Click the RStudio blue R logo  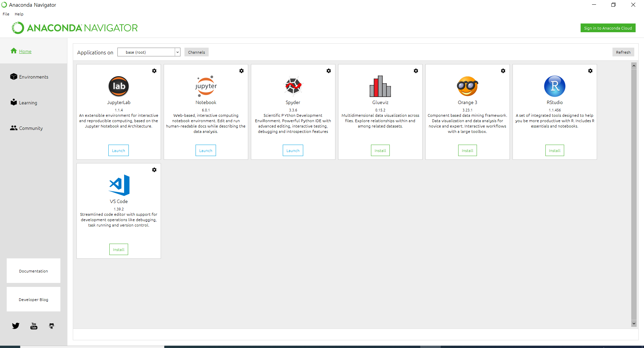click(x=555, y=86)
